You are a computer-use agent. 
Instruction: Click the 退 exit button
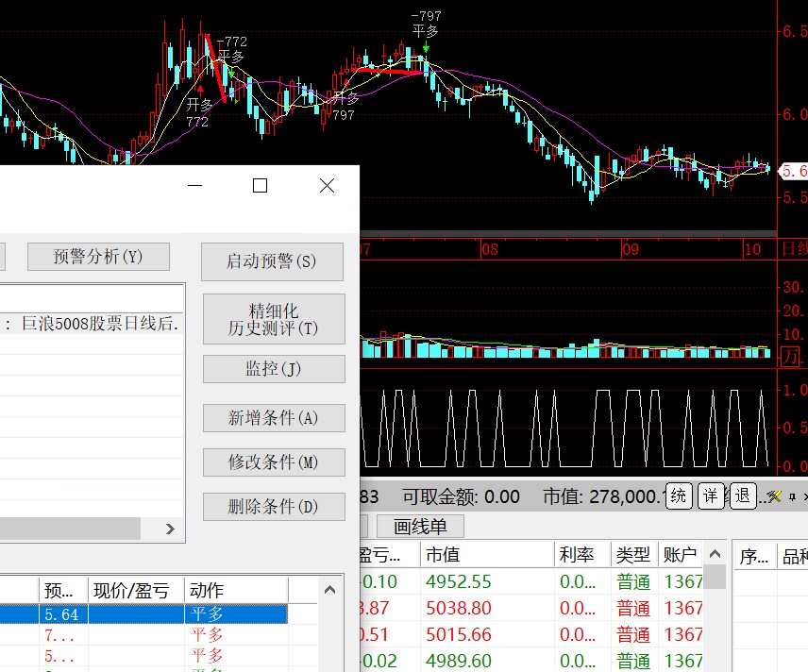(743, 496)
